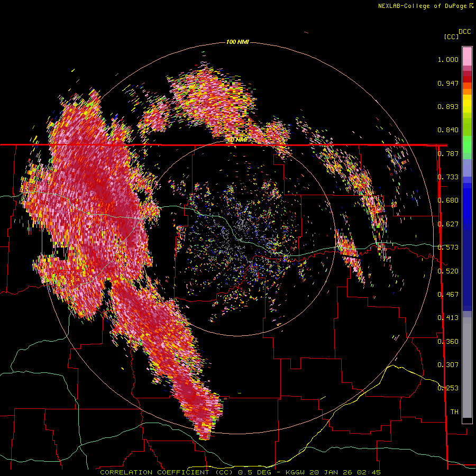Click the 0.520 scale value
The width and height of the screenshot is (476, 476).
click(448, 271)
